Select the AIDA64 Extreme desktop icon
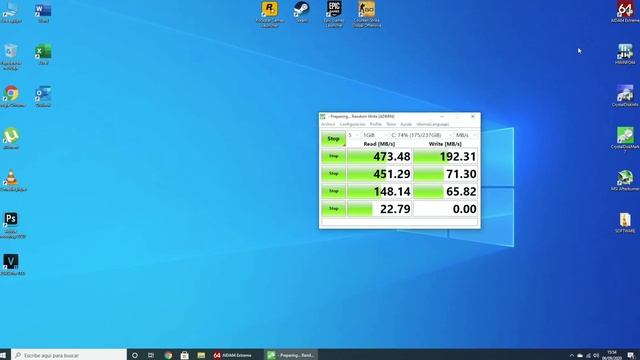 click(625, 12)
